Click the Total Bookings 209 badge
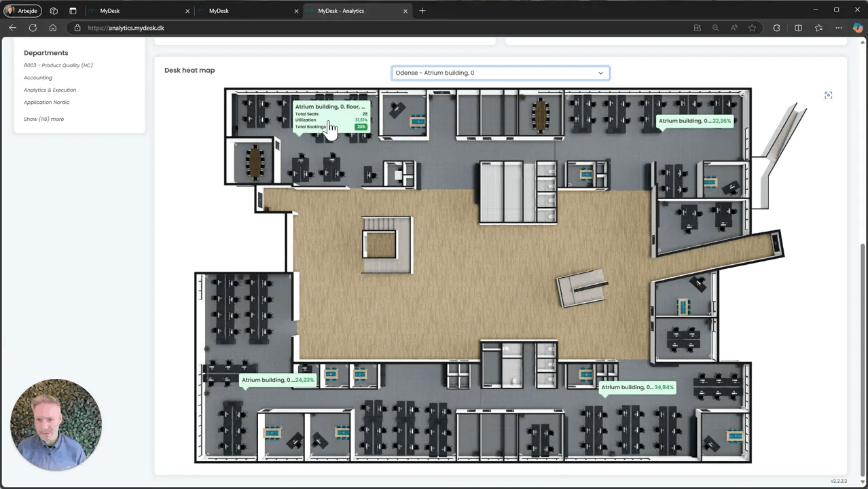The width and height of the screenshot is (868, 489). tap(361, 127)
